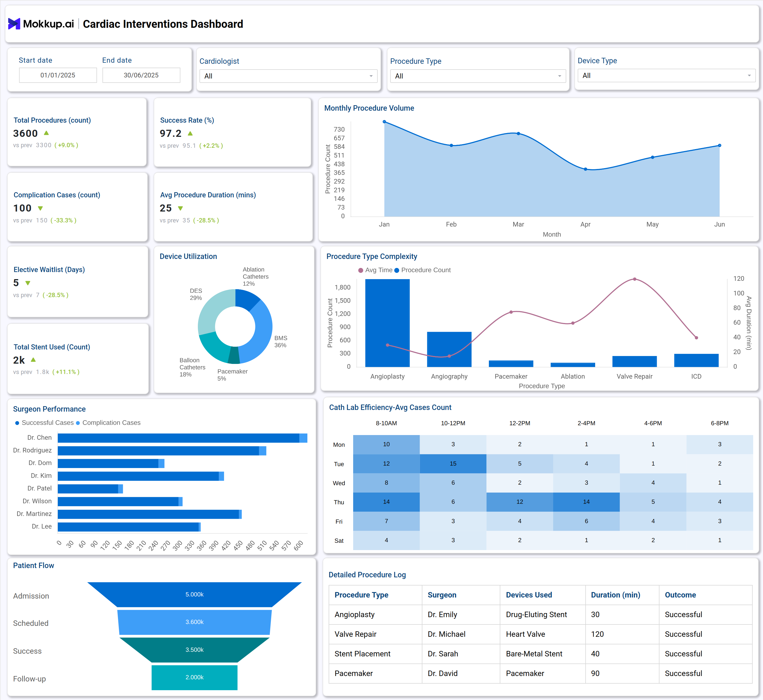Click the Valve Repair avg time point
This screenshot has height=700, width=763.
[x=635, y=279]
